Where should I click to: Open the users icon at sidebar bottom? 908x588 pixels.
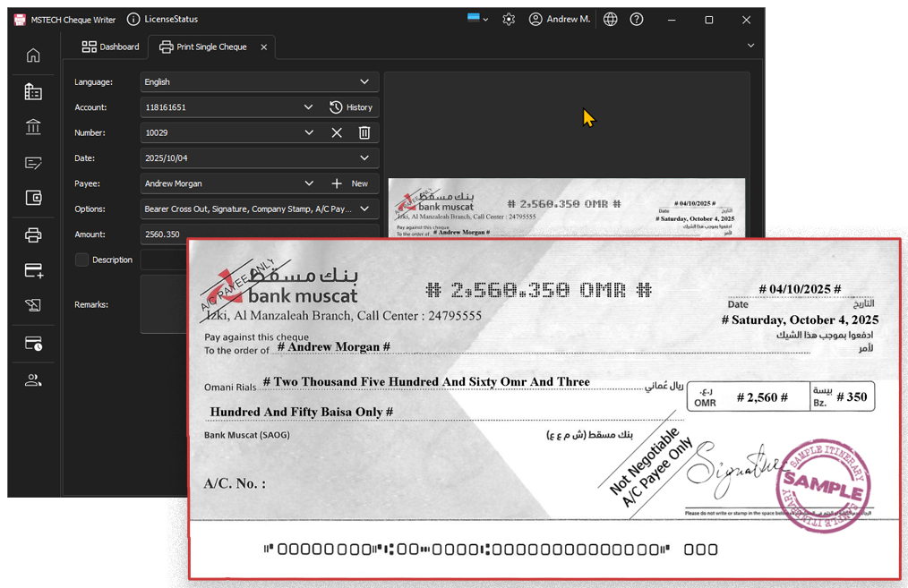pos(33,380)
